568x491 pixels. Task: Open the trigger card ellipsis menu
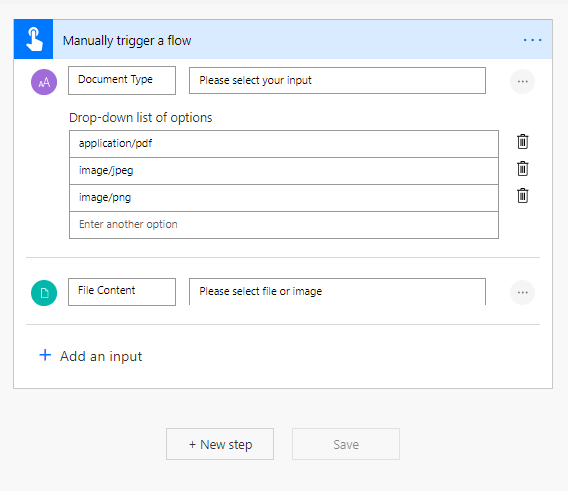click(x=532, y=40)
